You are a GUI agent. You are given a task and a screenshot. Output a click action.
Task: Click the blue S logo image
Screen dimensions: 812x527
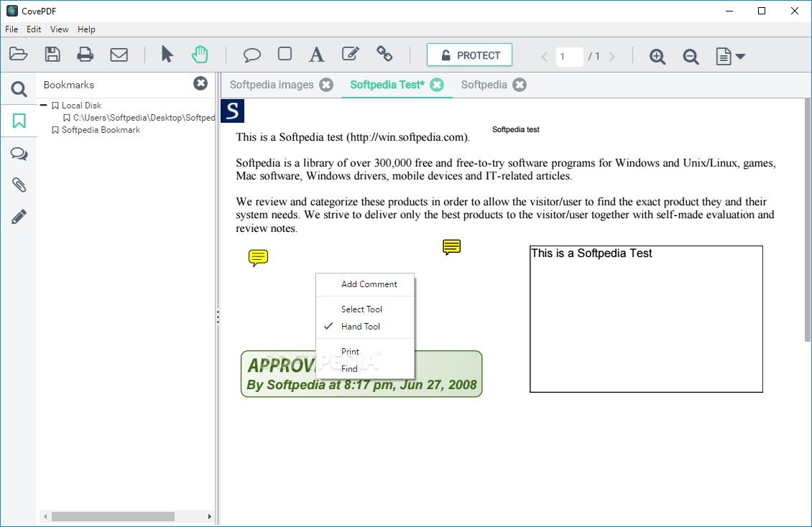point(233,111)
